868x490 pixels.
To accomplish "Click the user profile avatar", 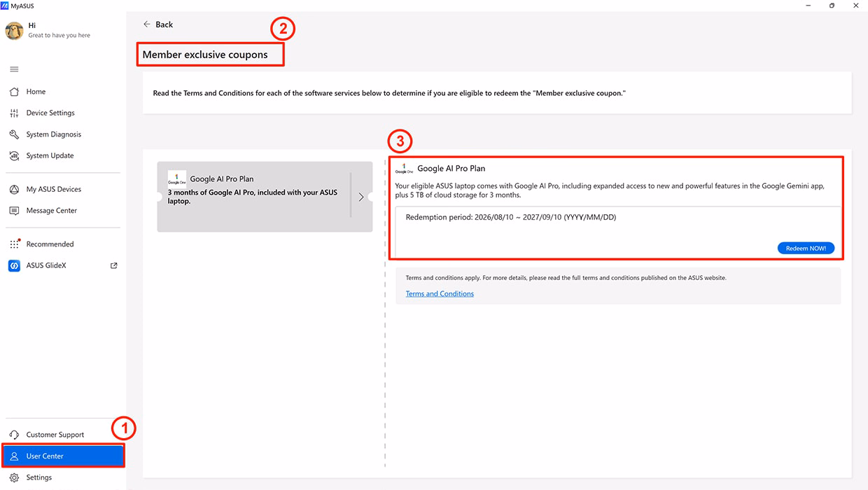I will click(x=15, y=30).
